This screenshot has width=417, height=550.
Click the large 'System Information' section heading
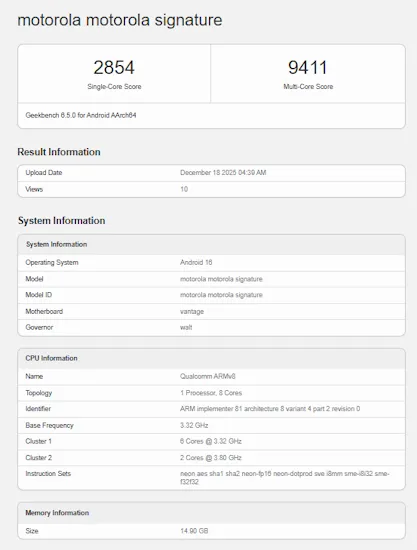point(62,221)
